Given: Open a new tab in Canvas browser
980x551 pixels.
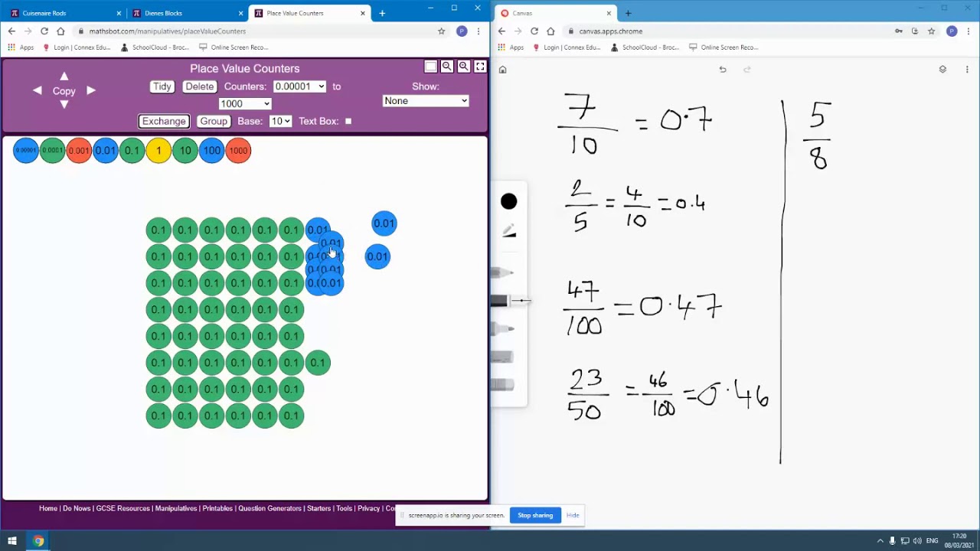Looking at the screenshot, I should point(628,13).
